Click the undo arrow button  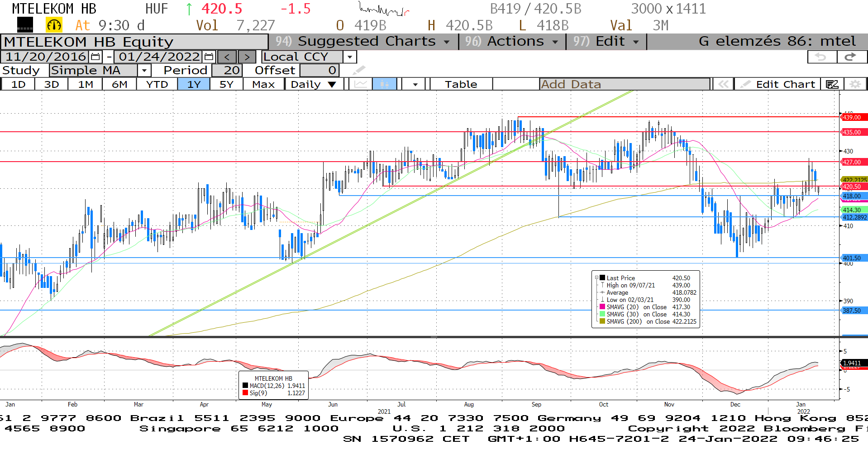[822, 57]
